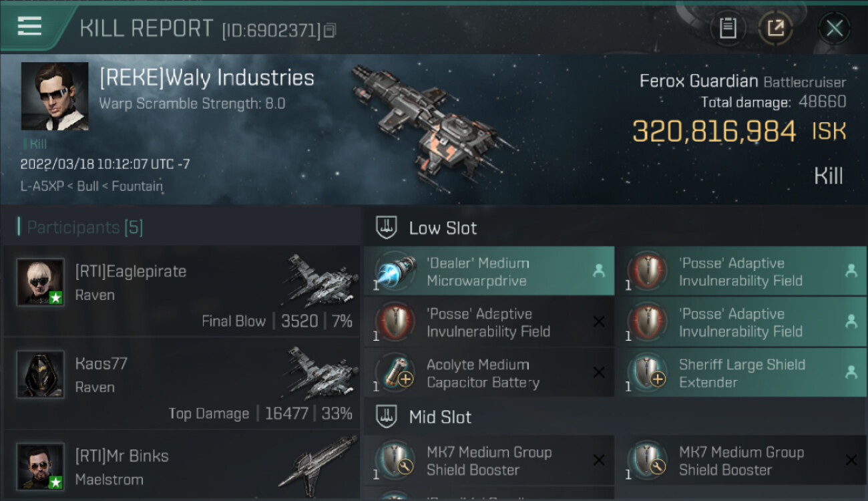View Waly Industries pilot portrait

point(55,96)
